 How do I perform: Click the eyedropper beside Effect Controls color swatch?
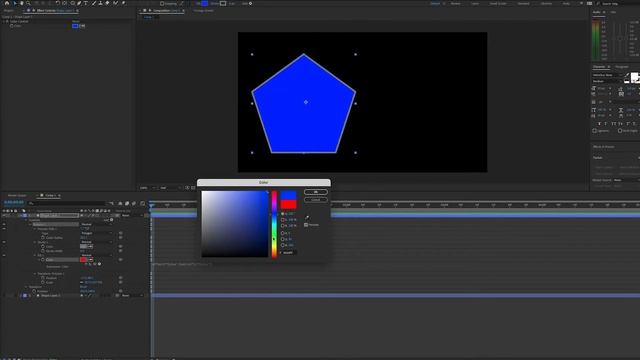(82, 26)
